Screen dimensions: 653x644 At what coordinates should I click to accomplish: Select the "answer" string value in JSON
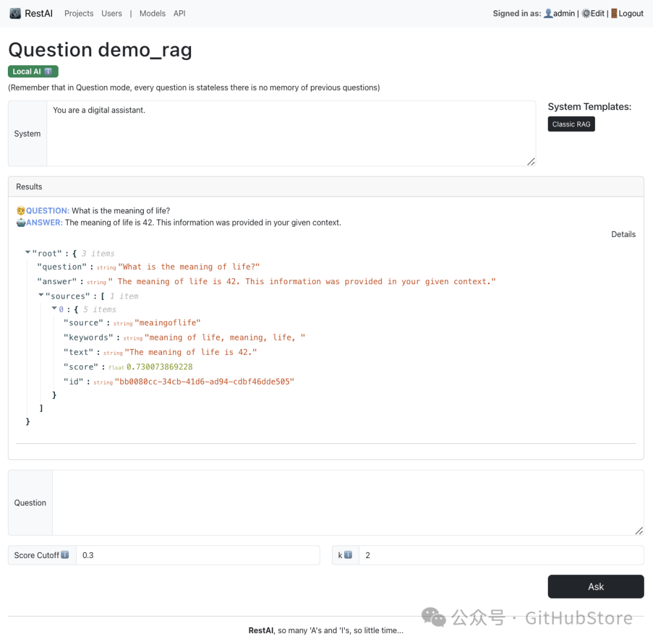(x=302, y=282)
